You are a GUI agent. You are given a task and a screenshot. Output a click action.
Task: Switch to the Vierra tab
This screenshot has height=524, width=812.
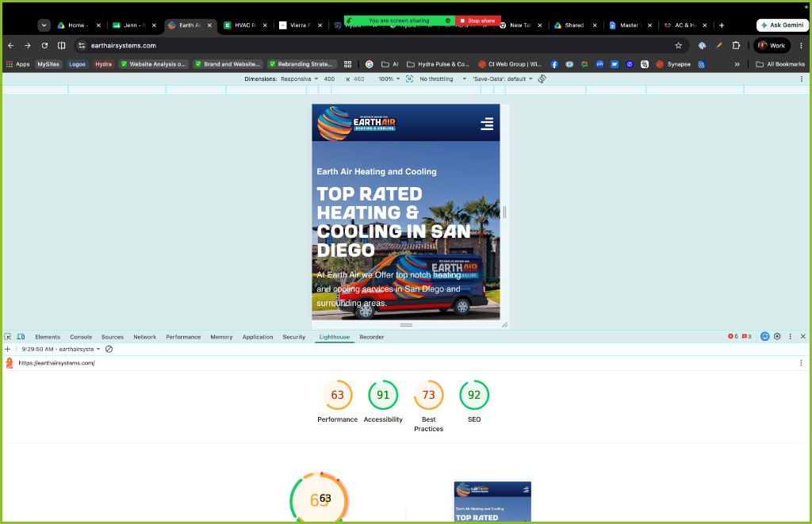pyautogui.click(x=299, y=25)
